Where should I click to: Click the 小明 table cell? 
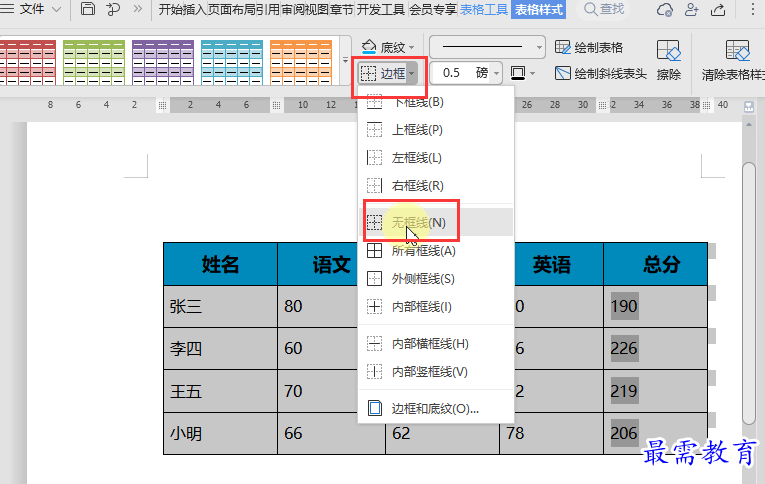coord(221,433)
